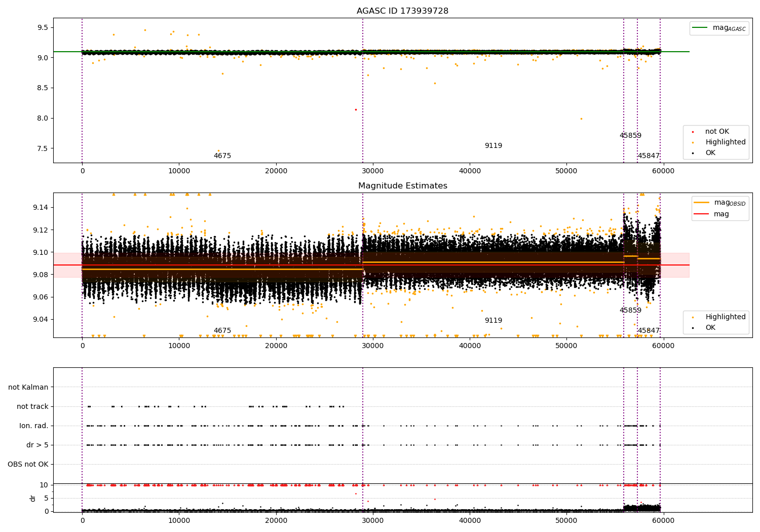Click 4675 label in Magnitude Estimates plot

222,331
